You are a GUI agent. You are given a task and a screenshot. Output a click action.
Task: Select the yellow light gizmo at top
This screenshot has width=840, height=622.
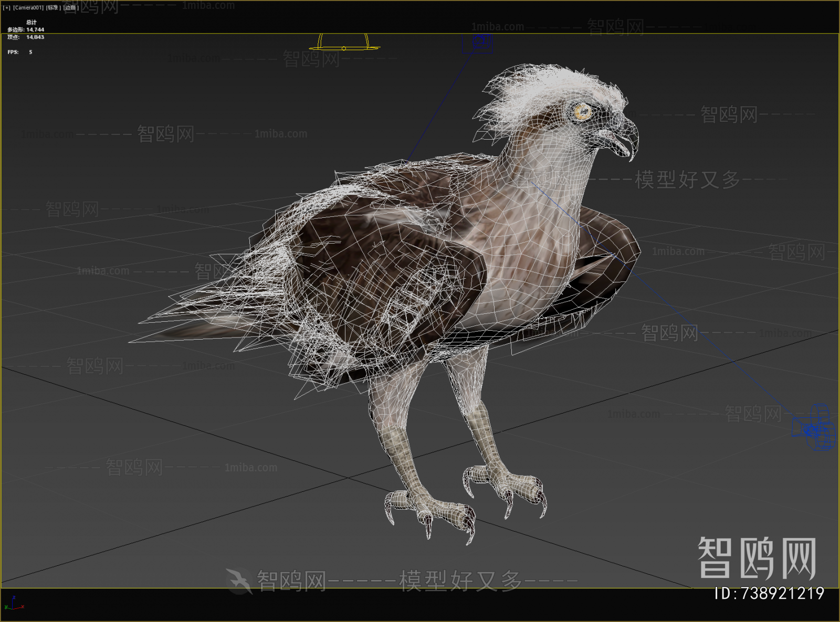(344, 43)
